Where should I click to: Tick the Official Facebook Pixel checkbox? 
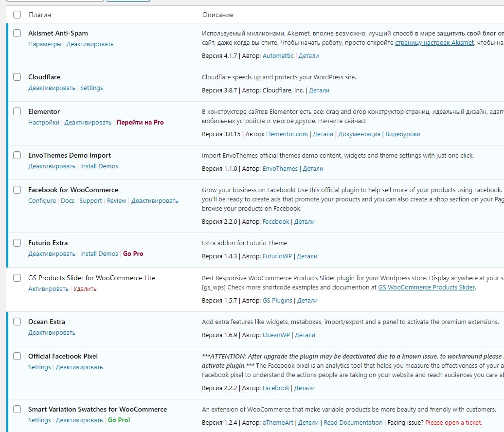pos(17,356)
